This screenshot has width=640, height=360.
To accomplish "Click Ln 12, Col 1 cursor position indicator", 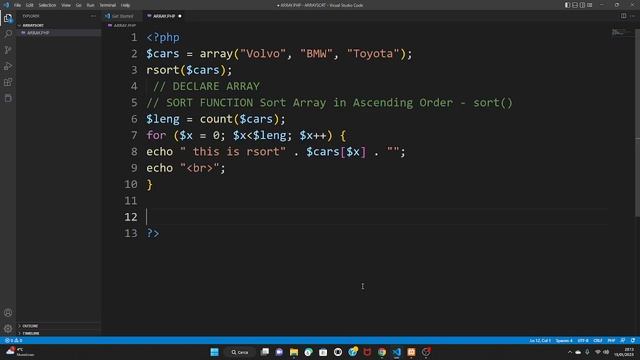I will click(540, 340).
